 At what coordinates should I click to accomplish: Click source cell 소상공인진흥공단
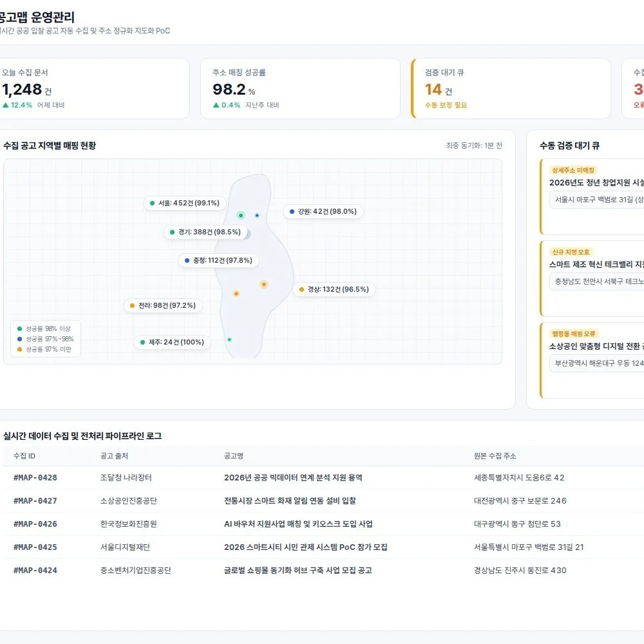(129, 500)
